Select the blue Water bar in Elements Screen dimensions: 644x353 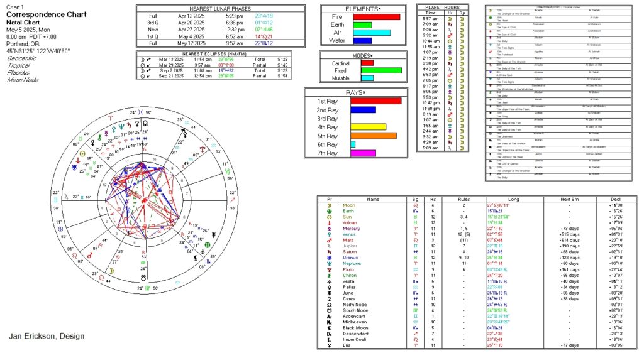click(x=362, y=40)
